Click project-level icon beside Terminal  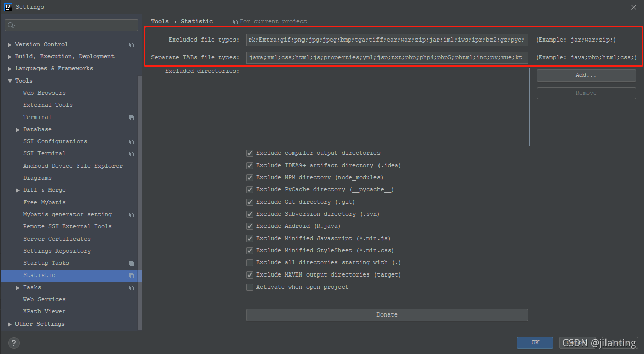(x=131, y=117)
